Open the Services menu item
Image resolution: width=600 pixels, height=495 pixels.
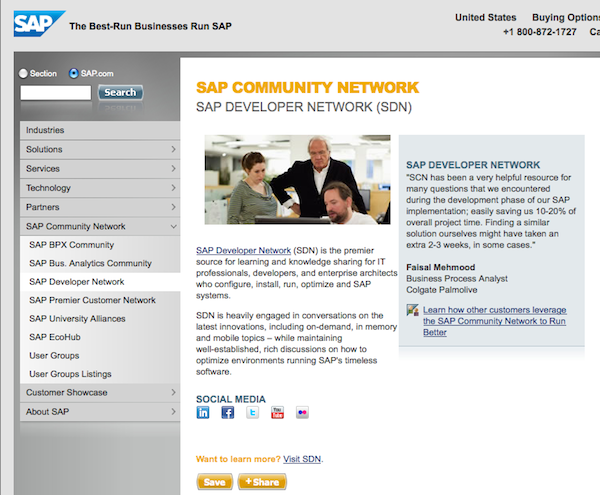click(x=100, y=168)
